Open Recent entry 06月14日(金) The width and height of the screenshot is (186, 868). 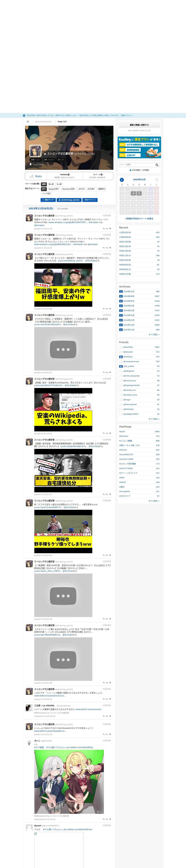[125, 242]
